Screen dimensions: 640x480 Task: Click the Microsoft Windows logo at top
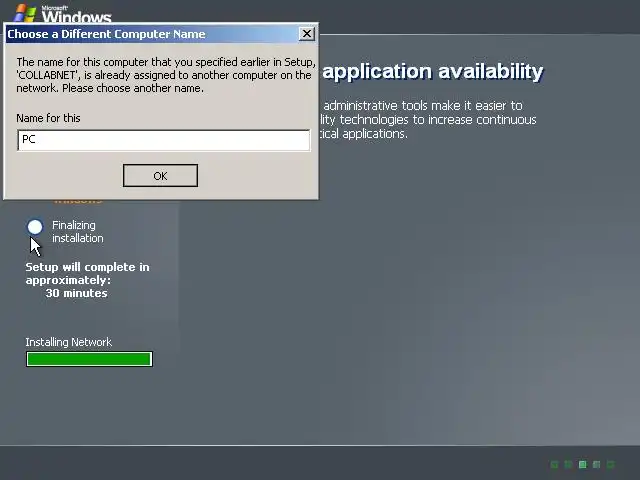[62, 14]
